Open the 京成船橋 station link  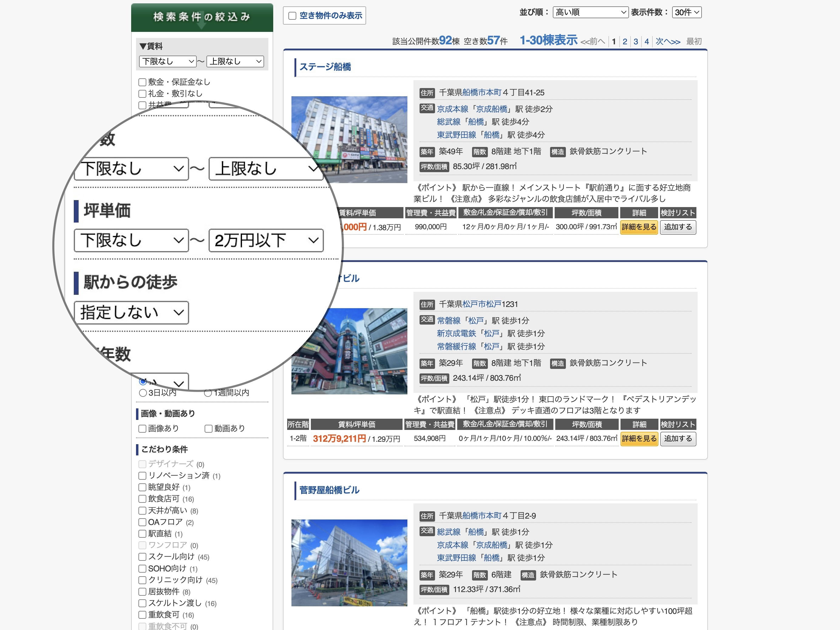(x=492, y=109)
